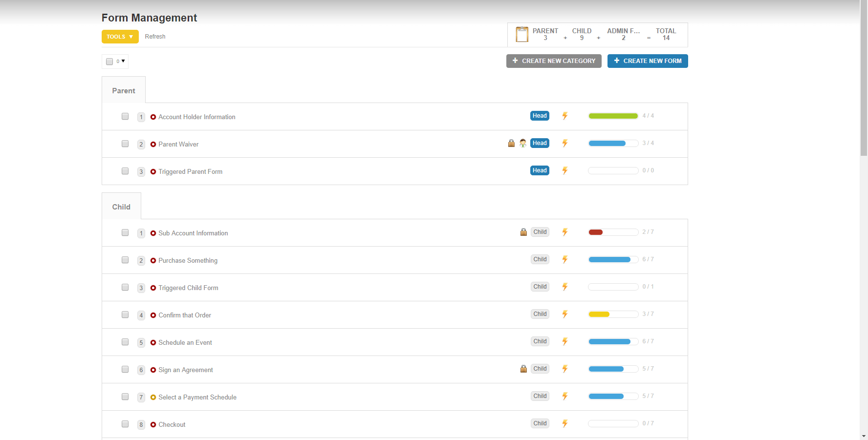Viewport: 868px width, 440px height.
Task: Check the Account Holder Information checkbox
Action: pos(125,116)
